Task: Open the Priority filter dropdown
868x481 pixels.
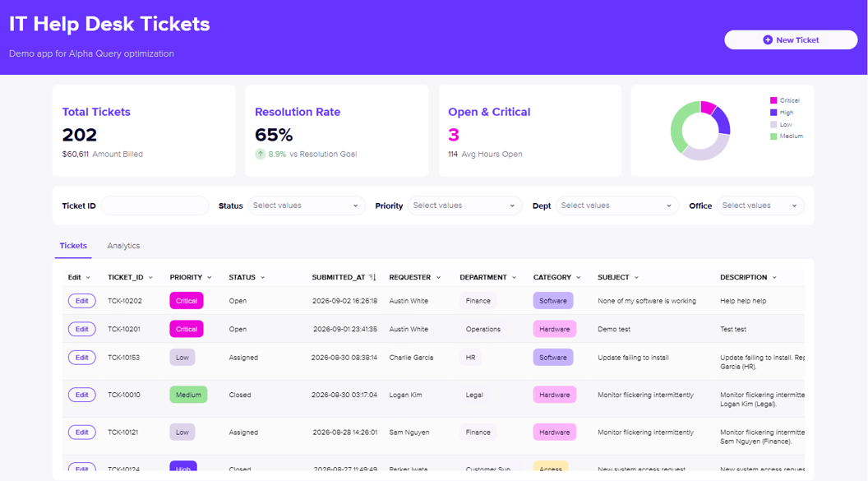Action: pyautogui.click(x=464, y=206)
